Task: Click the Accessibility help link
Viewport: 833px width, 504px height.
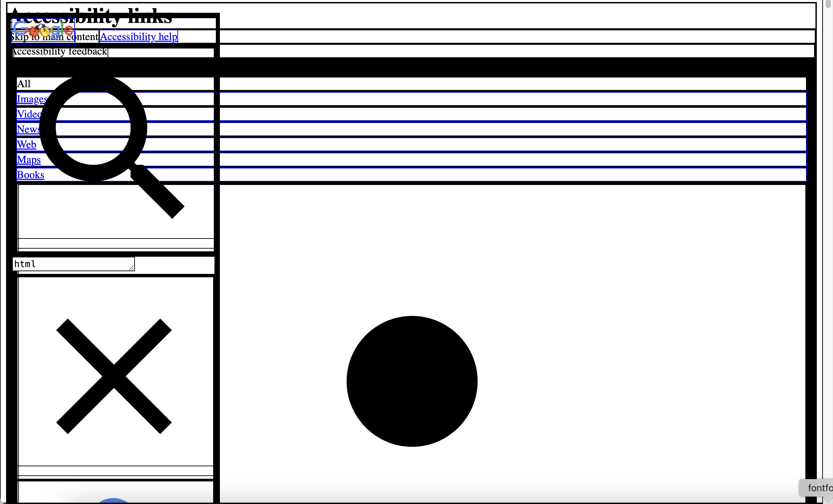Action: [138, 36]
